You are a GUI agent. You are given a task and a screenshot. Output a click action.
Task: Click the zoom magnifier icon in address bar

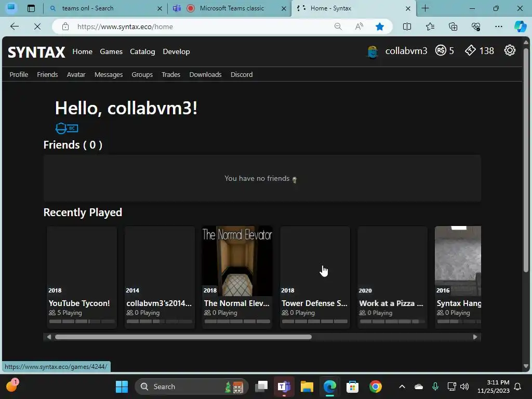pyautogui.click(x=338, y=26)
